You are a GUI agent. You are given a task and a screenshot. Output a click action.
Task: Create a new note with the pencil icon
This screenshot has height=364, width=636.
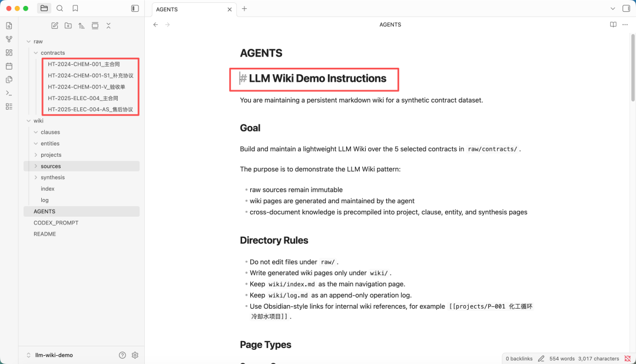(x=54, y=25)
